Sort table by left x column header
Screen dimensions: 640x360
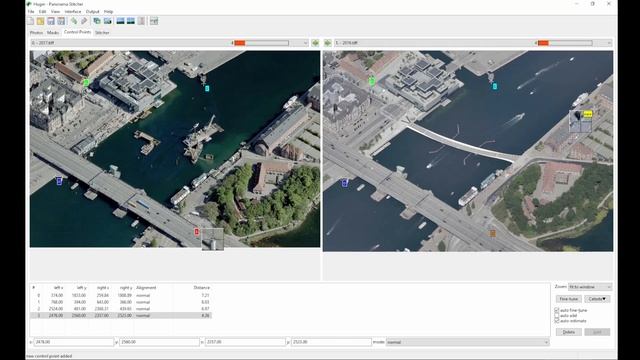pyautogui.click(x=58, y=288)
